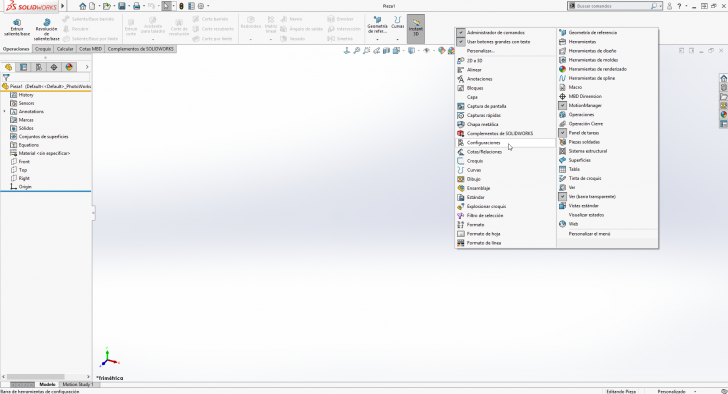Select Chapa metálica toolbar entry

[x=506, y=124]
